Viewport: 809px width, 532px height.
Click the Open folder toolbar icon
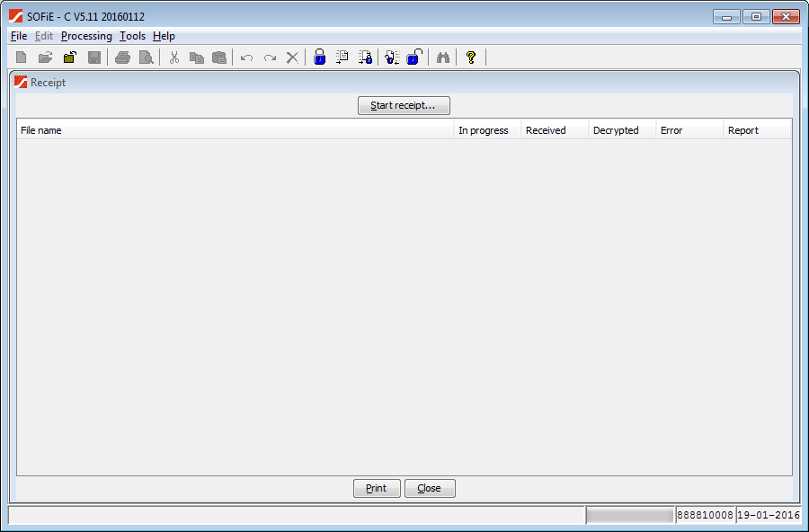point(45,58)
